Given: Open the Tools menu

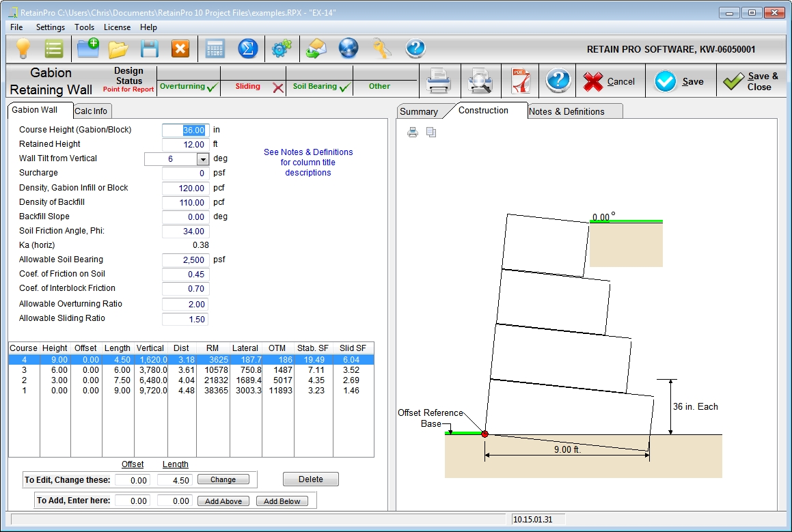Looking at the screenshot, I should (85, 27).
